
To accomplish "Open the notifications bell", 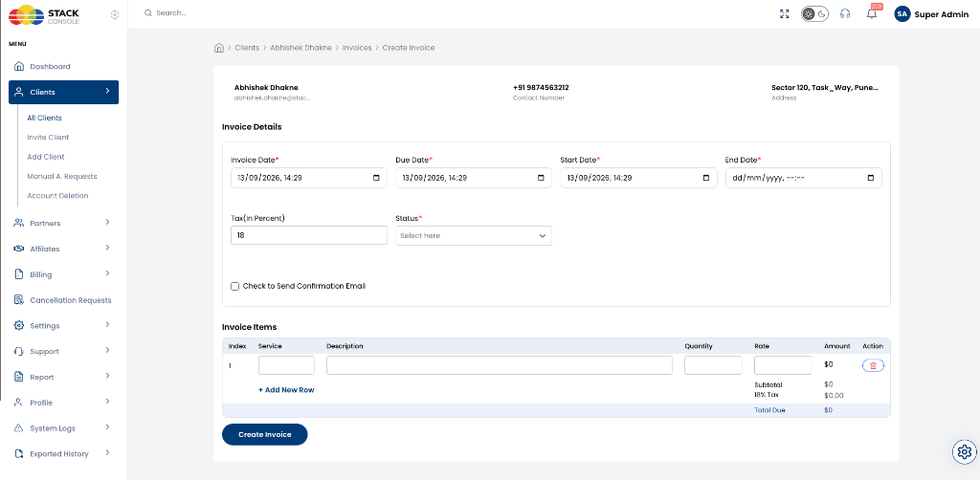I will click(872, 13).
